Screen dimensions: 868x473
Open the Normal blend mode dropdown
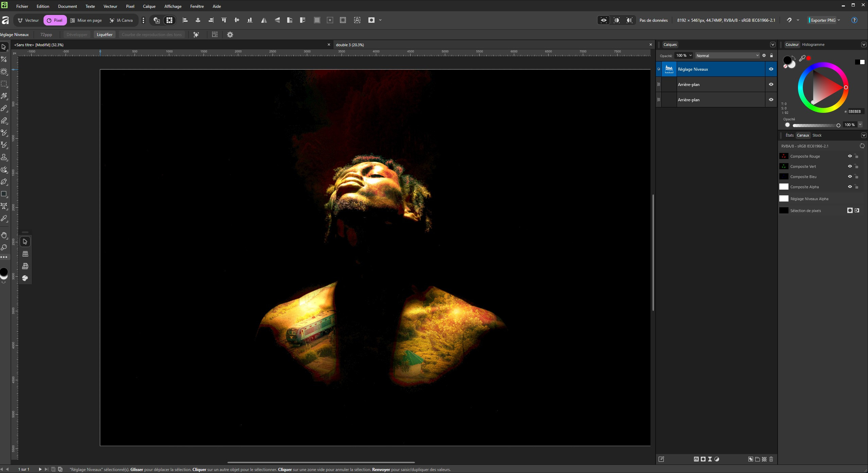tap(727, 56)
